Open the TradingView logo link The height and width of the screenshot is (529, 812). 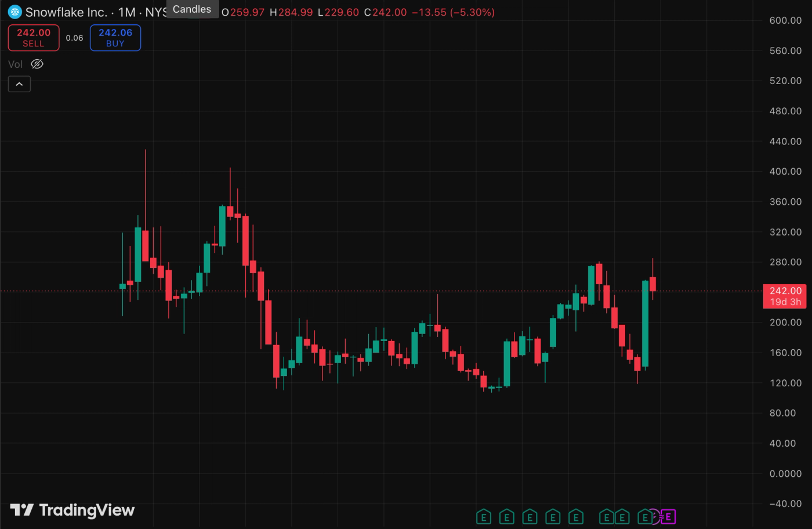(72, 510)
